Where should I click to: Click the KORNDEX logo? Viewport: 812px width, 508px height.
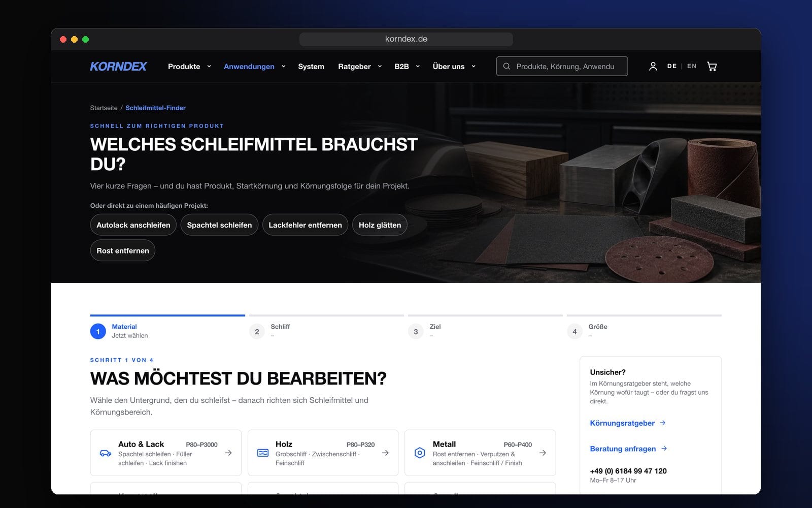click(x=118, y=67)
